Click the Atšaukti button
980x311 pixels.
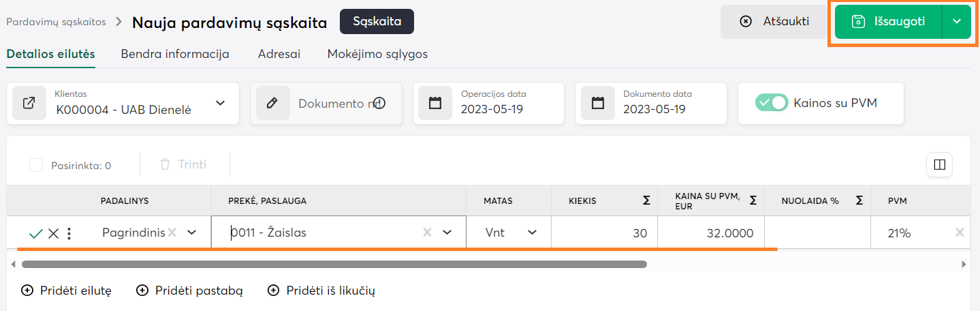pyautogui.click(x=774, y=21)
